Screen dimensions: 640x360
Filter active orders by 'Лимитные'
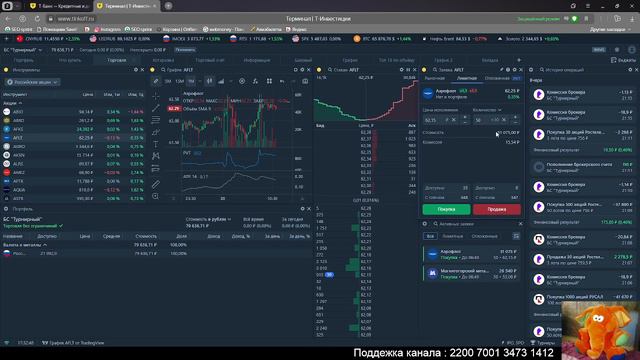coord(453,236)
